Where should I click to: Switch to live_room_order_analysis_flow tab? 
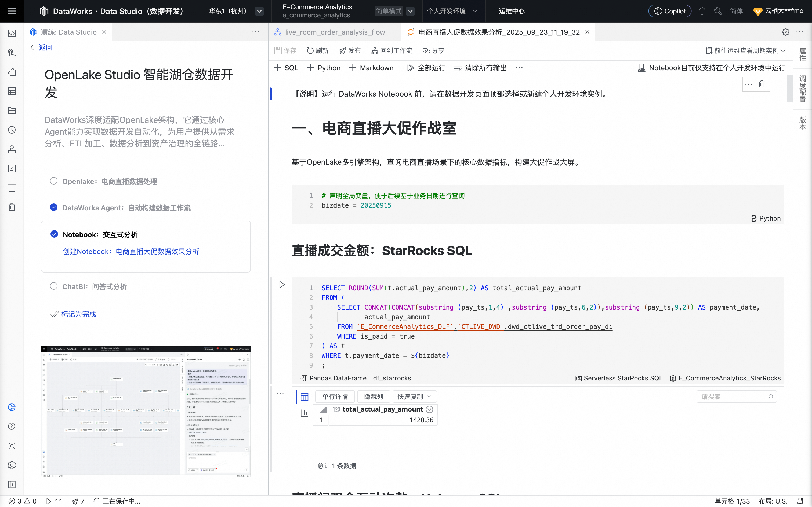coord(335,32)
